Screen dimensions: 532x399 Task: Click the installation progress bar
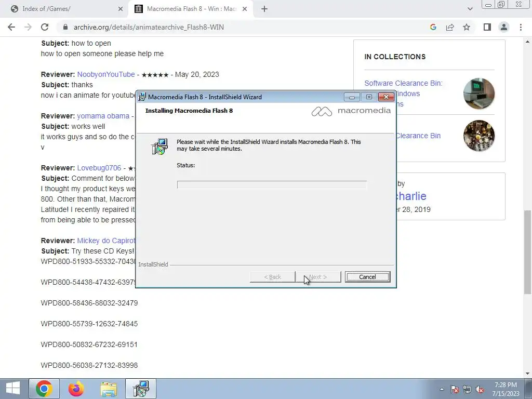pyautogui.click(x=272, y=184)
